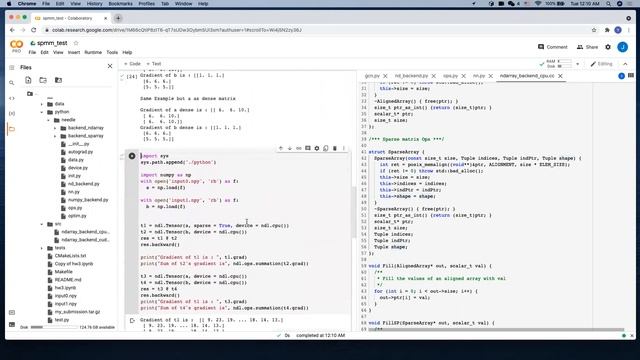
Task: Open the Colab Tools menu
Action: (x=112, y=53)
